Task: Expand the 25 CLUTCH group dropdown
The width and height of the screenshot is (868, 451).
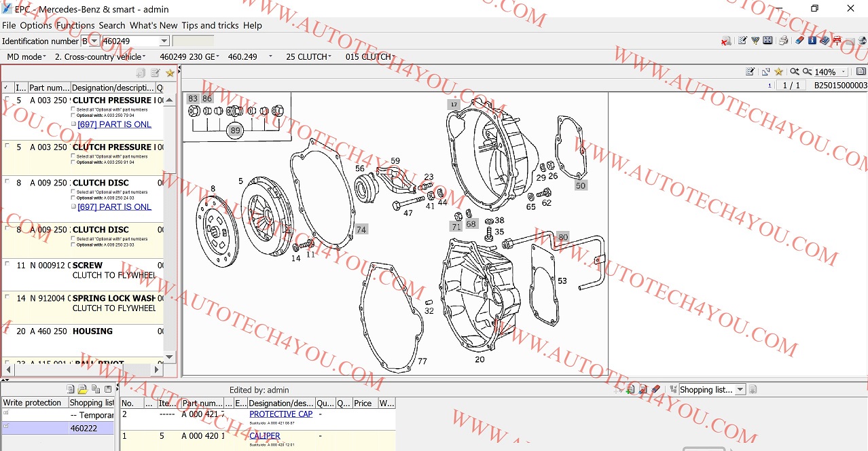Action: click(330, 56)
